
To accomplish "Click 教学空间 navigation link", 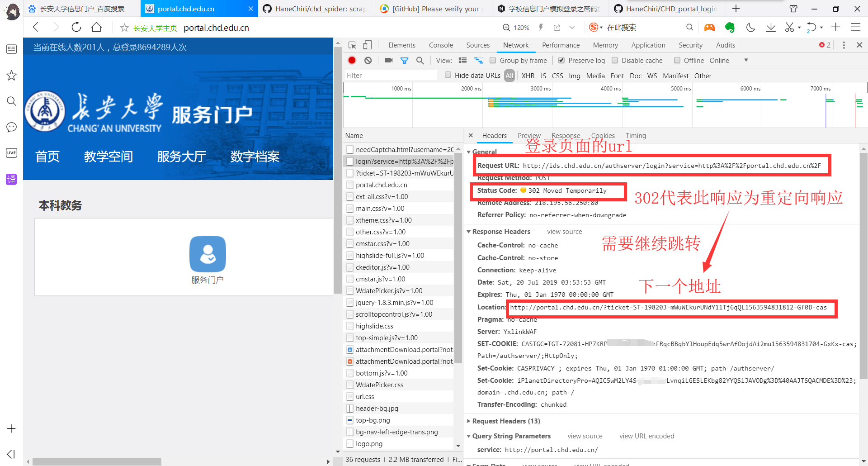I will (x=108, y=157).
